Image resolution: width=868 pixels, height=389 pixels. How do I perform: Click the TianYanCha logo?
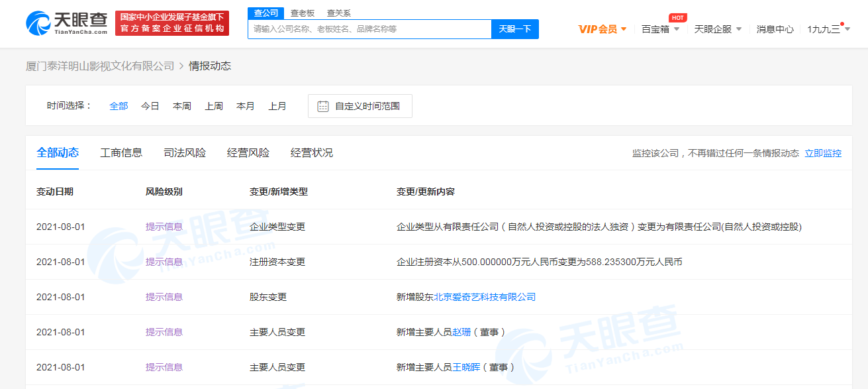[x=67, y=23]
